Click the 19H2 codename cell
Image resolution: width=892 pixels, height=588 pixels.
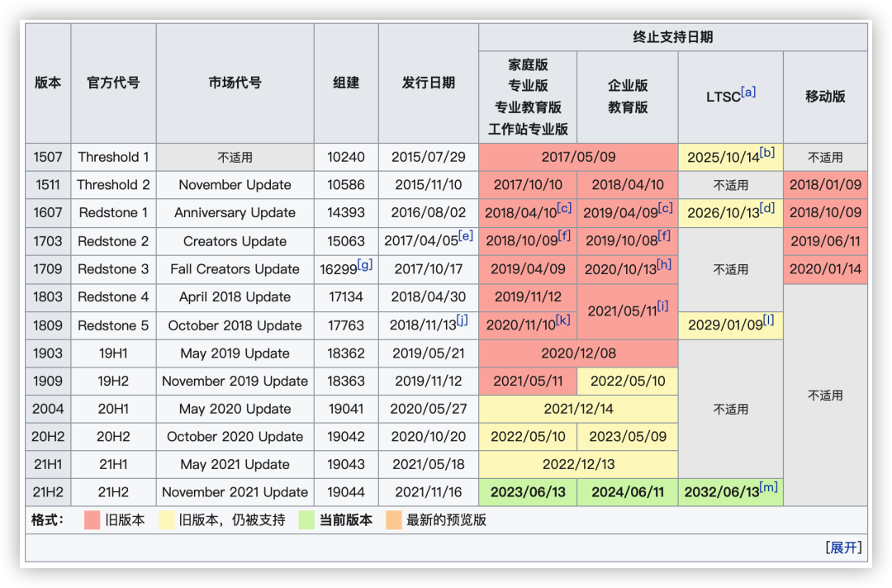(x=113, y=381)
